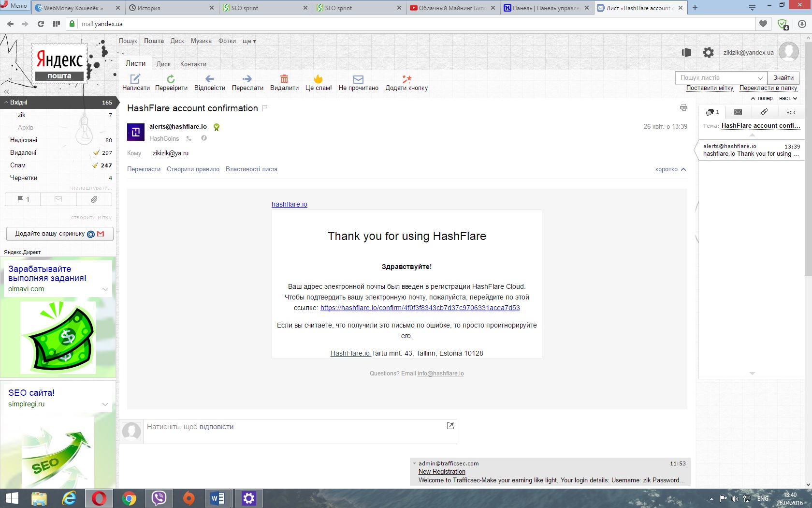The image size is (812, 508).
Task: Click the verified sender badge icon
Action: [217, 127]
